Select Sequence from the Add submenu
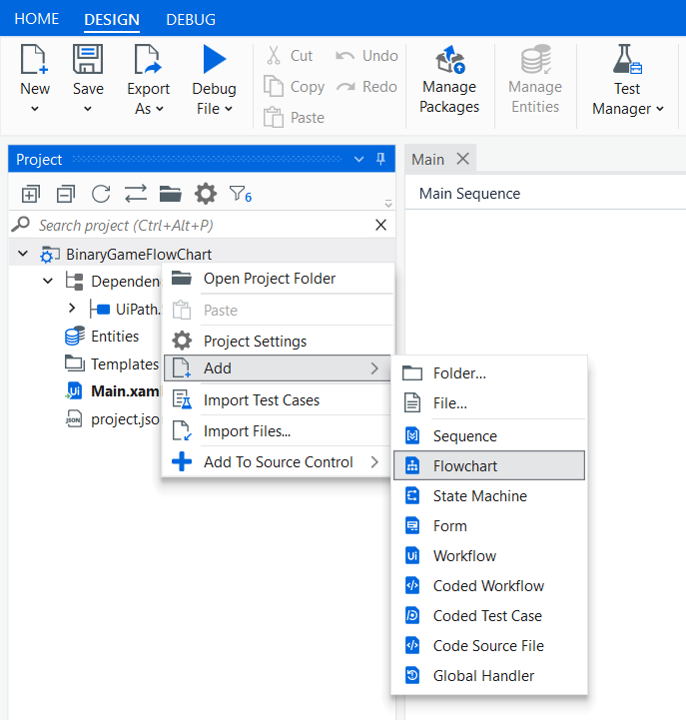 489,436
